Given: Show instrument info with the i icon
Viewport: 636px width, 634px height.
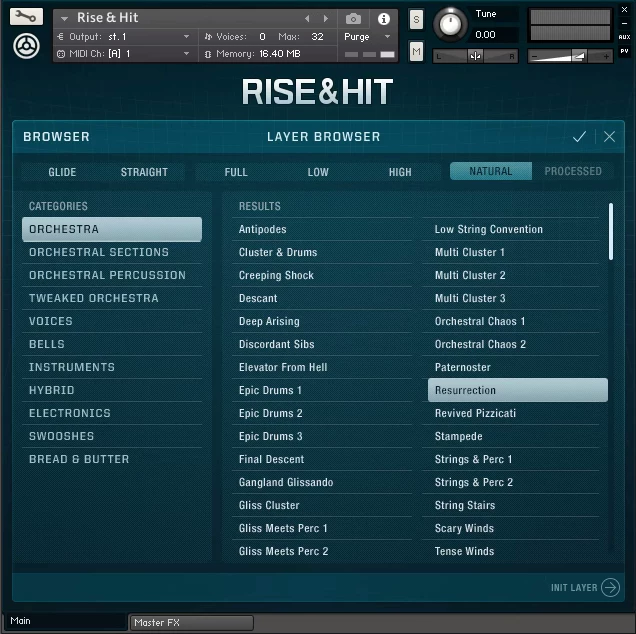Looking at the screenshot, I should point(384,19).
